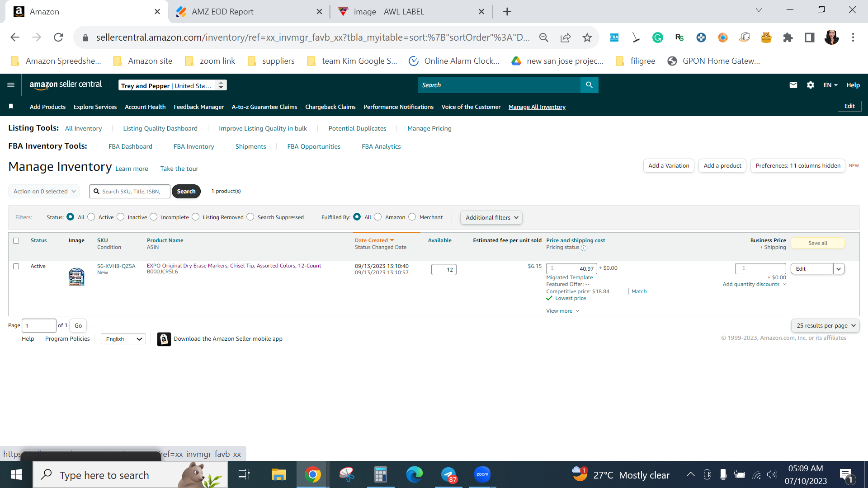Click the Add a product button
The image size is (868, 488).
722,166
